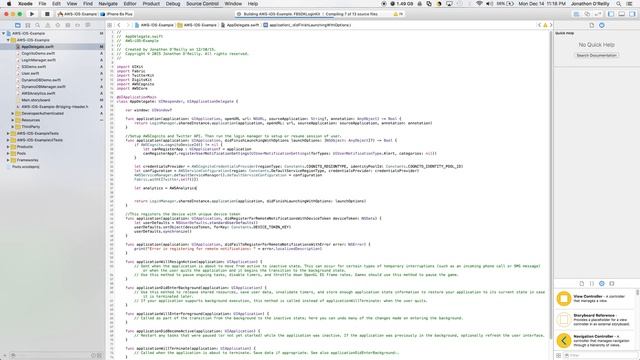Image resolution: width=640 pixels, height=360 pixels.
Task: Click the warning indicator in activity bar
Action: pyautogui.click(x=398, y=14)
